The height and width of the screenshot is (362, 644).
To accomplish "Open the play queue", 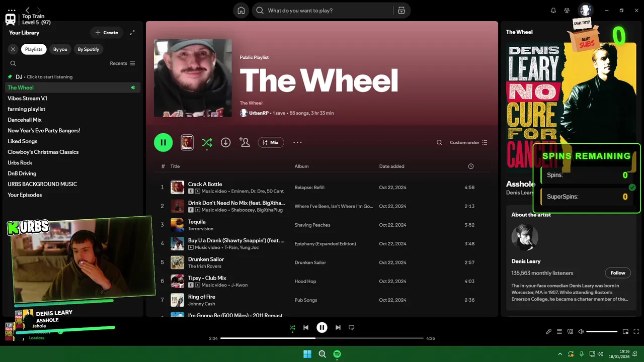I will point(559,331).
